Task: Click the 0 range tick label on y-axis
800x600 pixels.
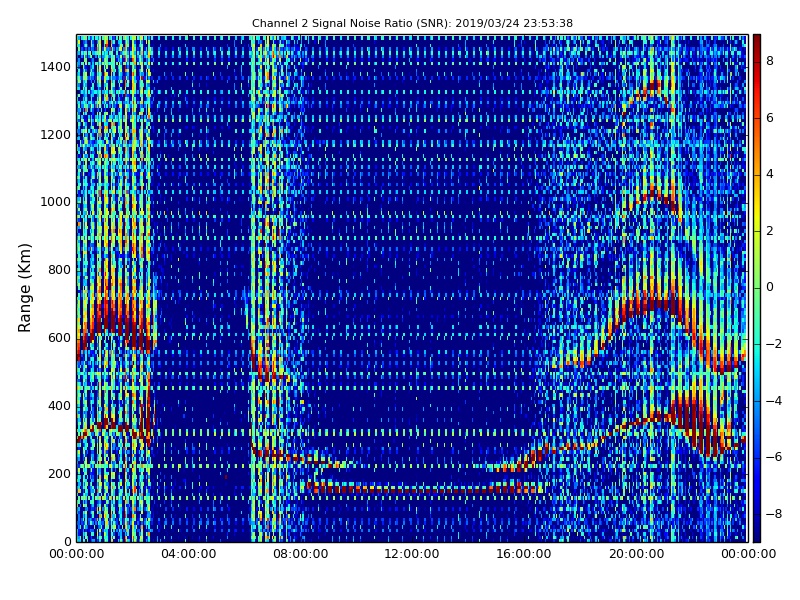Action: point(67,541)
